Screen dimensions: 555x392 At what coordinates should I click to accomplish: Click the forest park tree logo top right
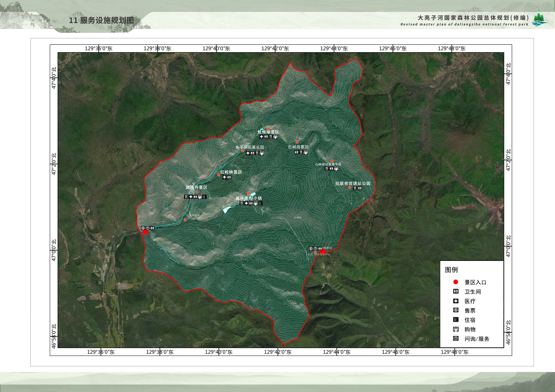coord(539,19)
